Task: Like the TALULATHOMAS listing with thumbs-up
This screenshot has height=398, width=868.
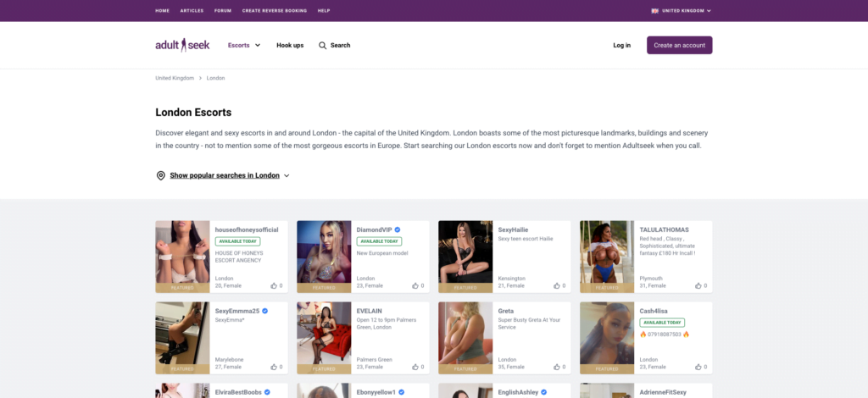Action: pyautogui.click(x=698, y=285)
